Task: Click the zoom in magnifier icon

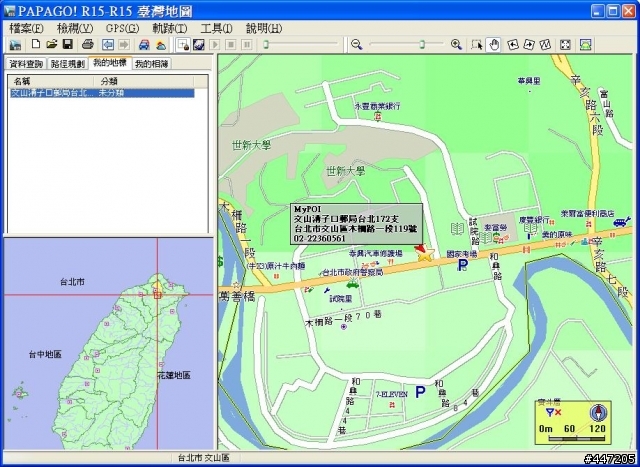Action: tap(456, 44)
